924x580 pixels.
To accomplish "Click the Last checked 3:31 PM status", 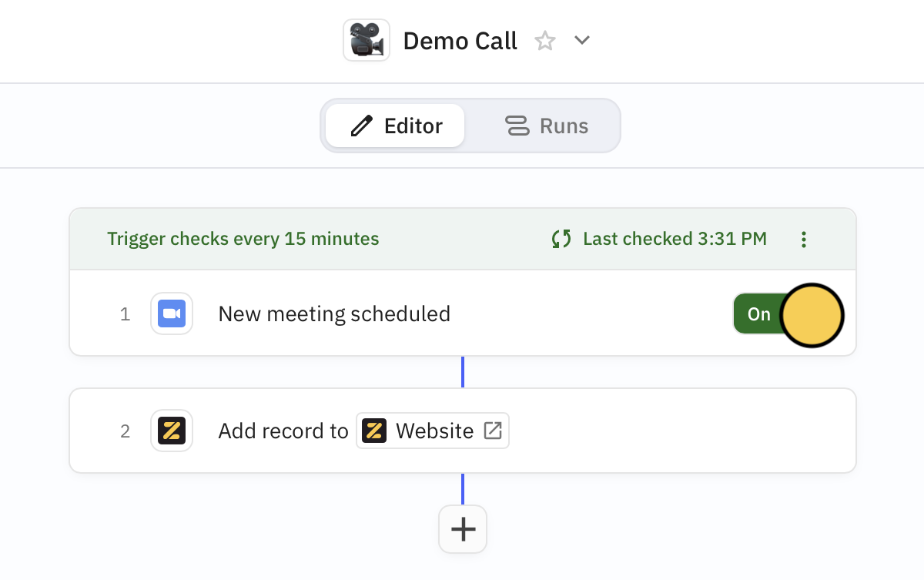I will point(675,239).
